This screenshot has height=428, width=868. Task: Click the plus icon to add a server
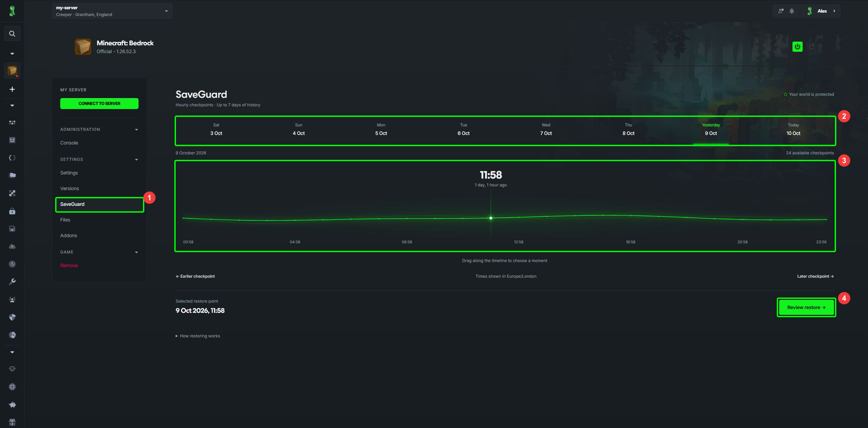click(x=12, y=89)
